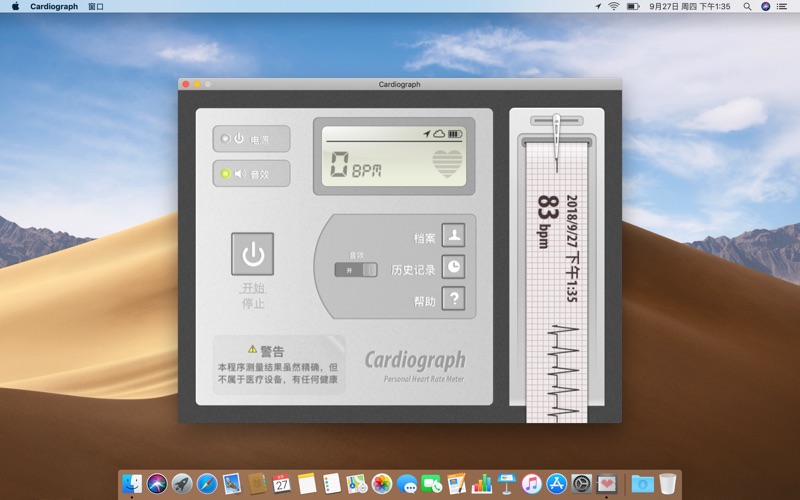
Task: Open the Cardiograph app menu
Action: (x=54, y=6)
